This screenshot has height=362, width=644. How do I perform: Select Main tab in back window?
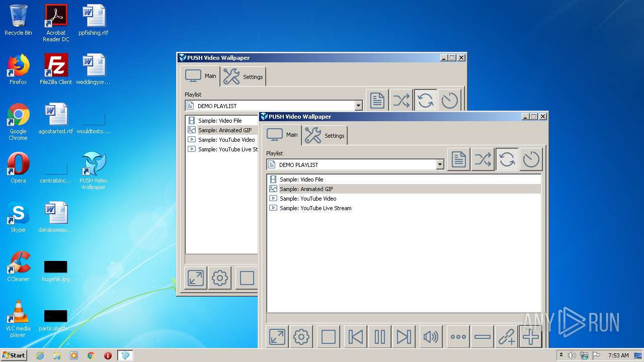pos(201,76)
